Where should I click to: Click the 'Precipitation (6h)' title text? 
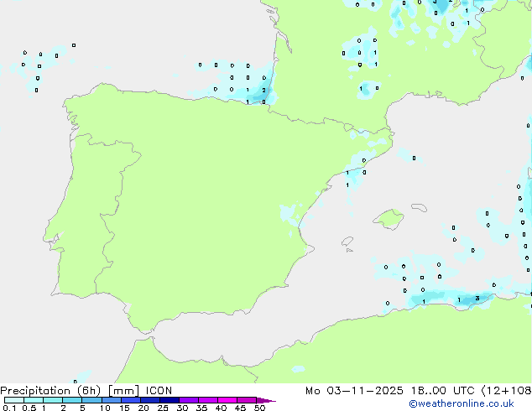pyautogui.click(x=50, y=391)
